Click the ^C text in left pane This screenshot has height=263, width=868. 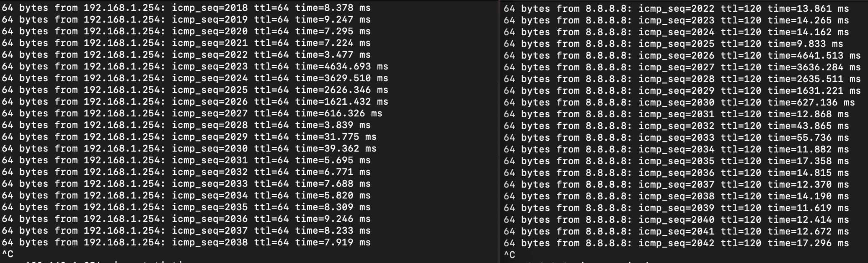click(x=8, y=254)
